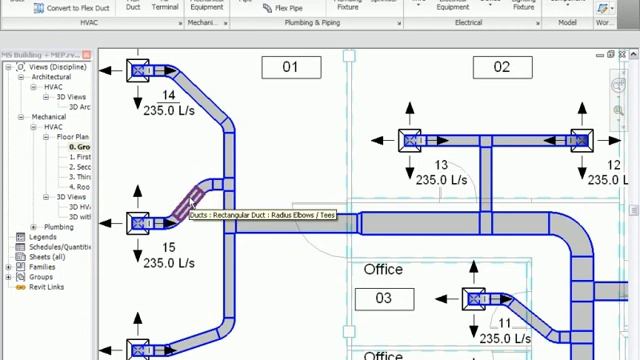The height and width of the screenshot is (360, 640).
Task: Open the '1. First' floor plan
Action: coord(80,157)
